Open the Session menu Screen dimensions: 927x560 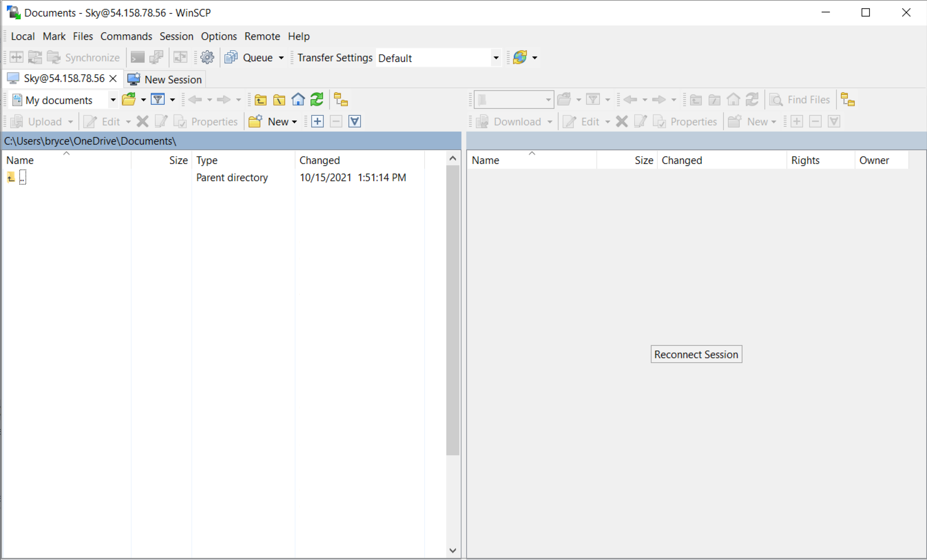[176, 36]
